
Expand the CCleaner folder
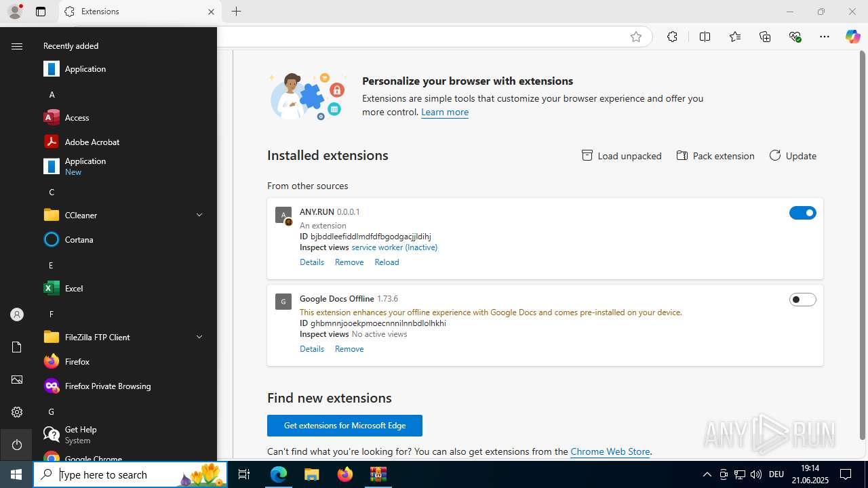(126, 215)
